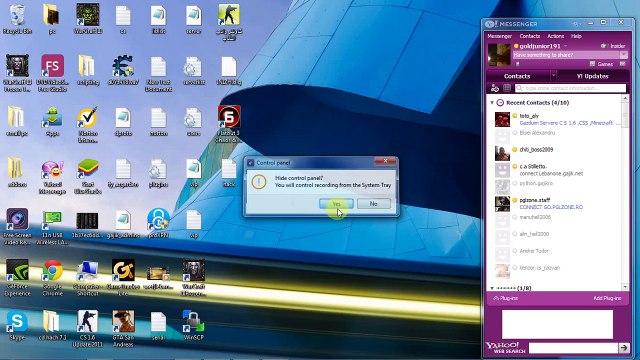Screen dimensions: 640x360
Task: Select the Google Chrome desktop shortcut
Action: pos(52,278)
